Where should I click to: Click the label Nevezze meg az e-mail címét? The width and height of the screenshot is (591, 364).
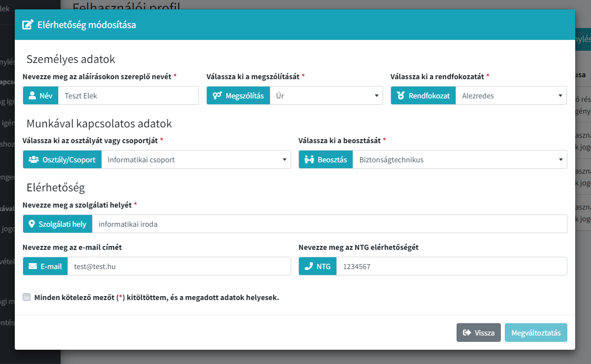click(x=72, y=247)
